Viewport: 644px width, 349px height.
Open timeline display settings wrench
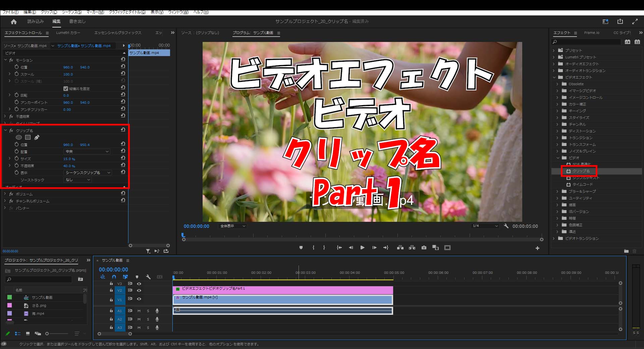click(148, 277)
